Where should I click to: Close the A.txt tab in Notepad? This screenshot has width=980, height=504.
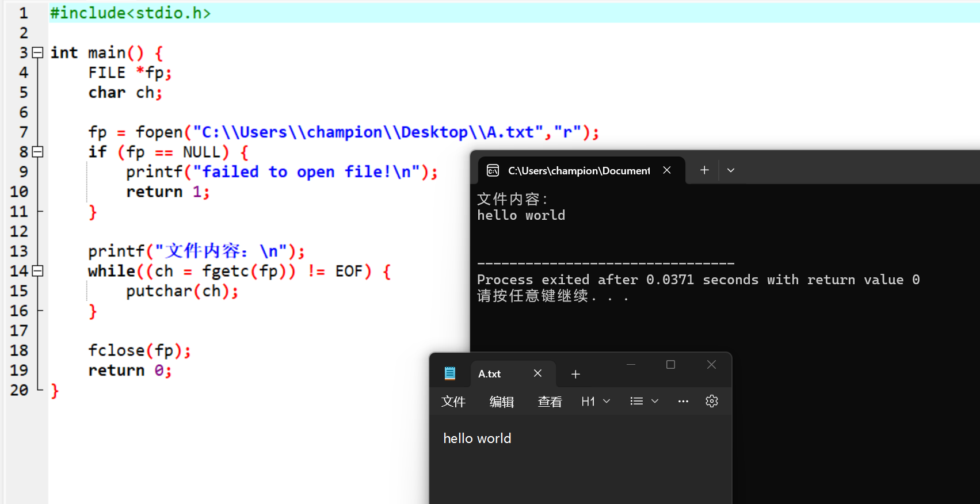[x=537, y=373]
